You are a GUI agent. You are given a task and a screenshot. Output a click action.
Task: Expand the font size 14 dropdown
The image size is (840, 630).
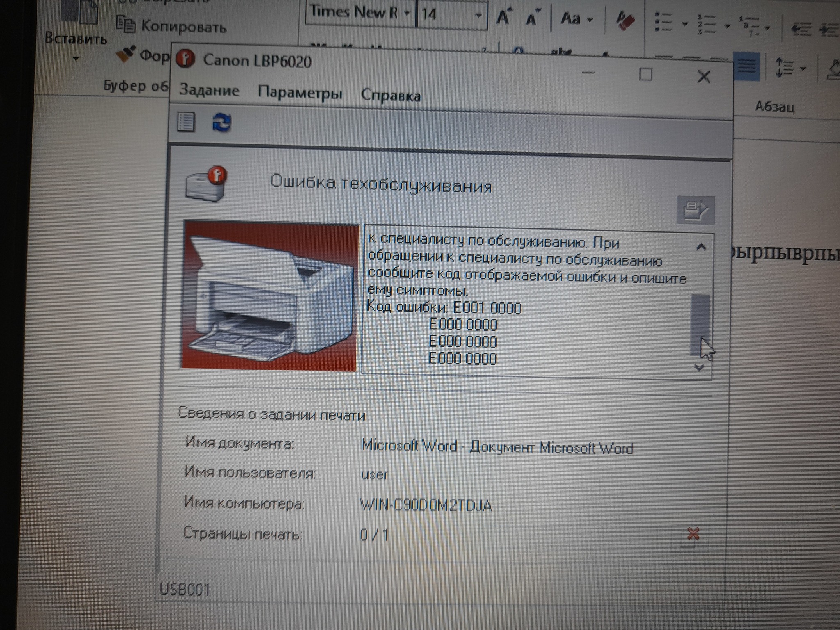click(x=478, y=15)
